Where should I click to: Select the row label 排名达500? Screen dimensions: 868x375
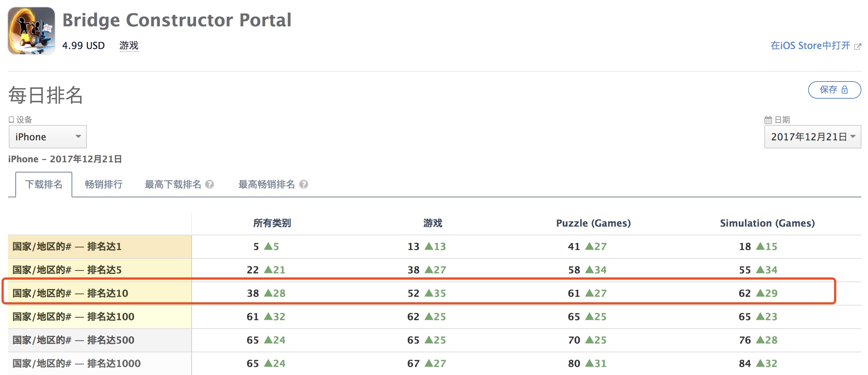[x=100, y=340]
